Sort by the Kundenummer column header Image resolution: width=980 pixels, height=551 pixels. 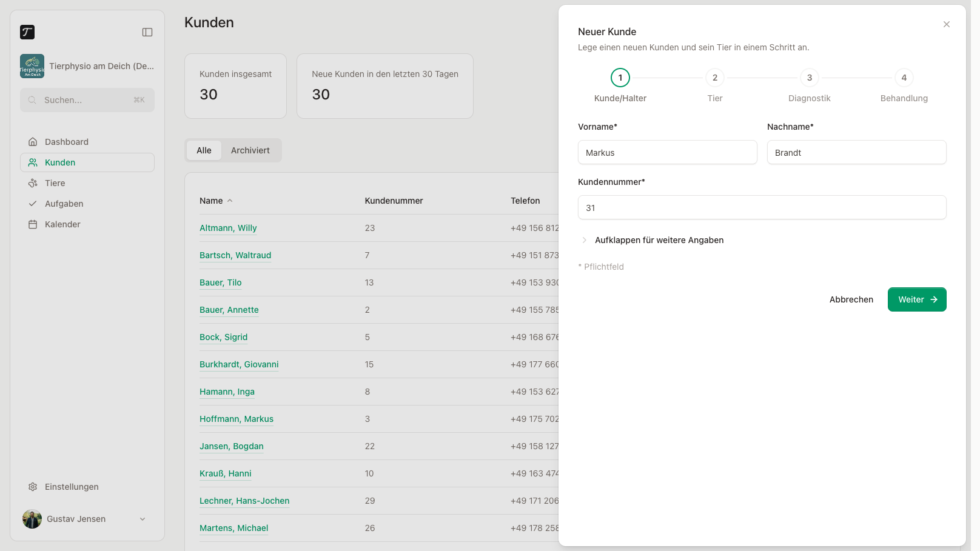394,201
